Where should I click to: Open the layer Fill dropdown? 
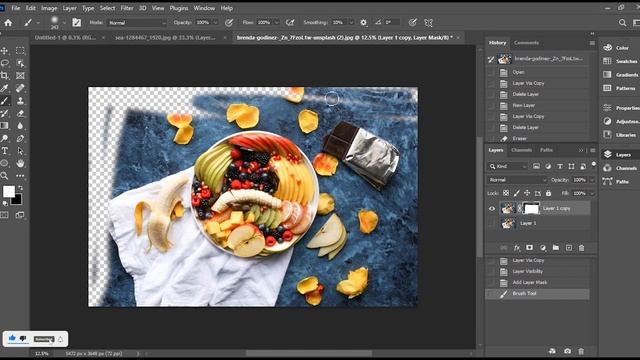592,193
